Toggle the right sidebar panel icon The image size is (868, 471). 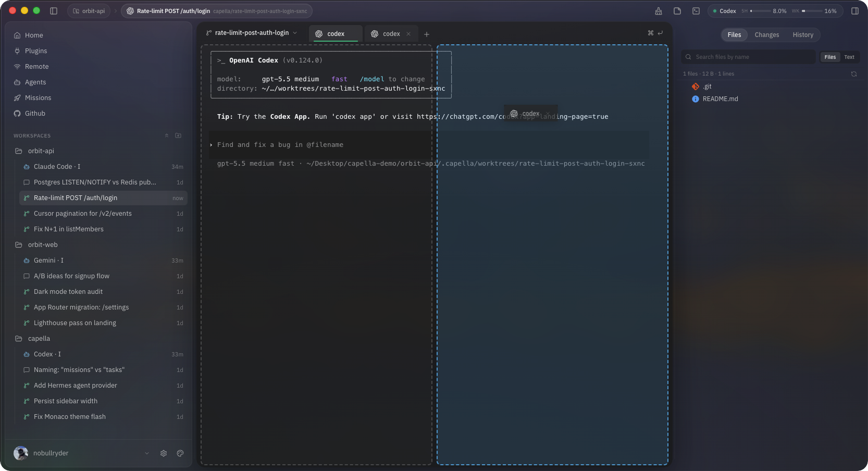coord(855,11)
